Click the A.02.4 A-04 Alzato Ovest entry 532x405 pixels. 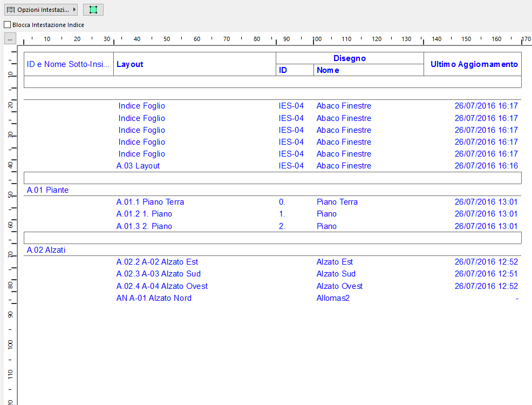pos(162,286)
